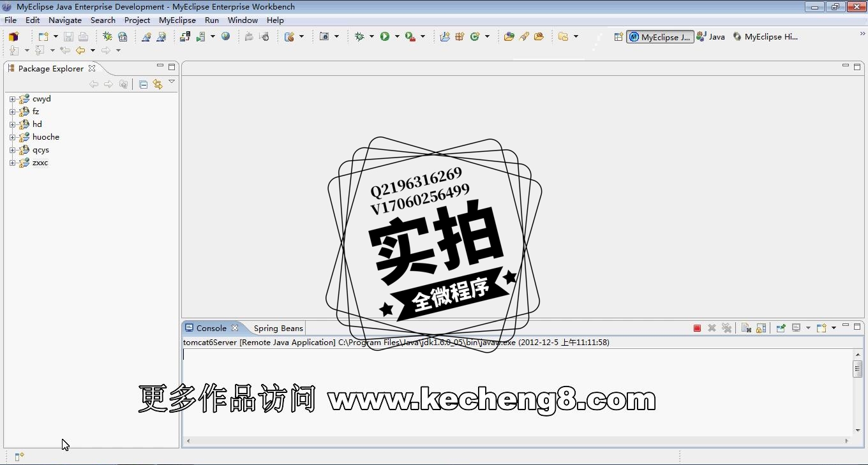Show hidden perspectives chevron

[x=862, y=34]
